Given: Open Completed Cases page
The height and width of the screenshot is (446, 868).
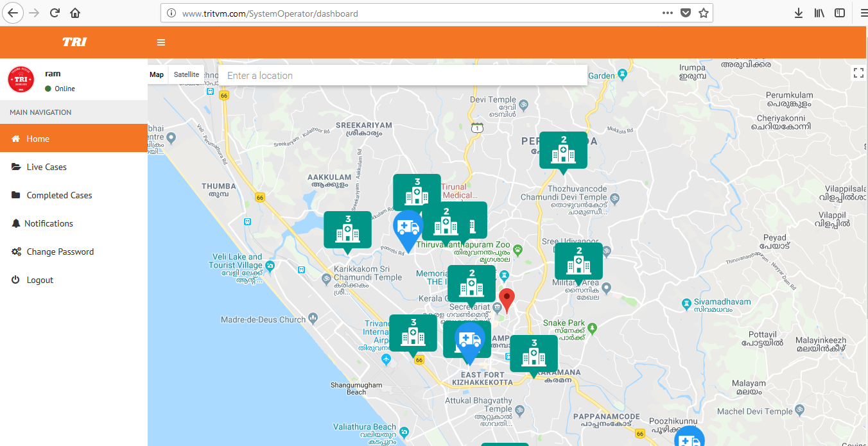Looking at the screenshot, I should (59, 195).
